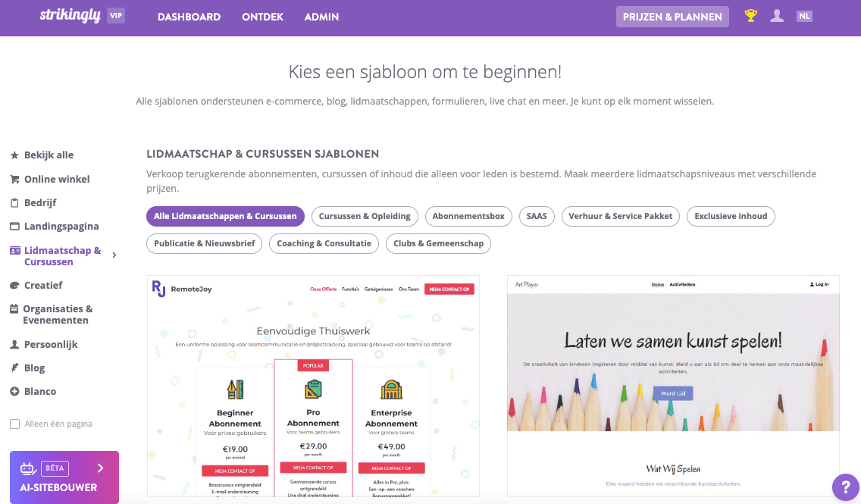Select the Art Player template thumbnail heading
The image size is (861, 504).
pyautogui.click(x=673, y=341)
